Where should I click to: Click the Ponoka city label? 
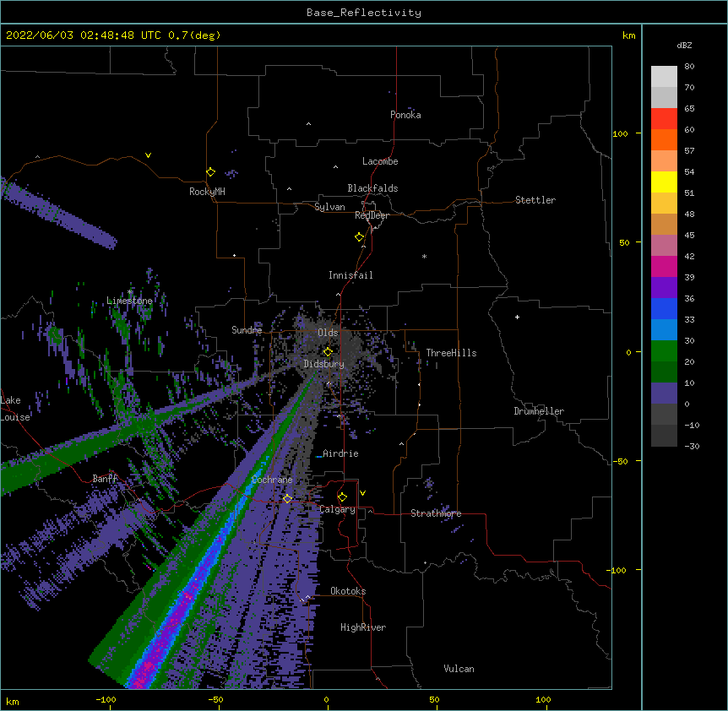point(405,115)
